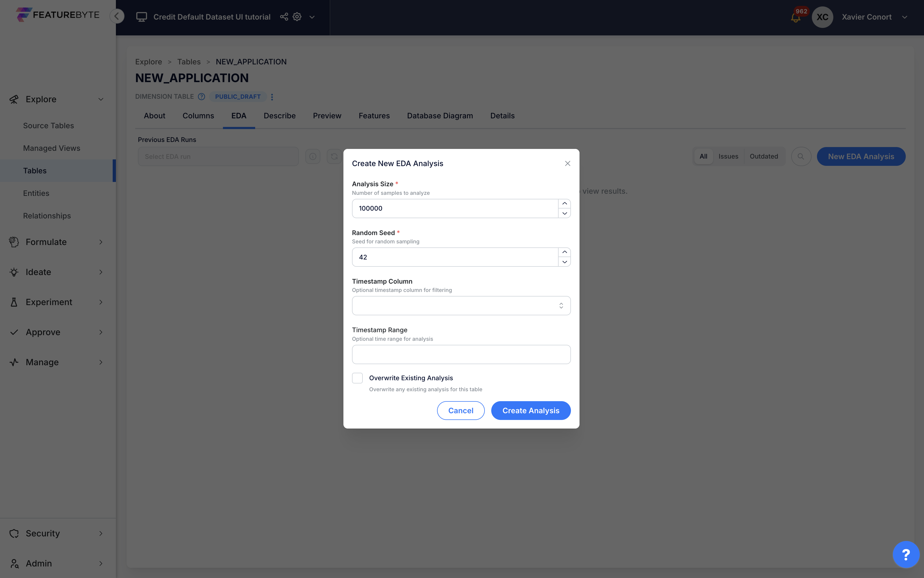
Task: Open catalog settings gear icon
Action: coord(297,17)
